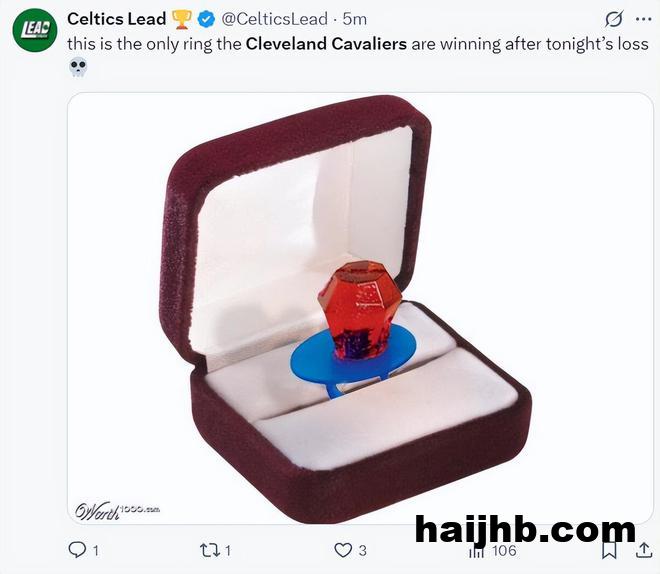This screenshot has width=660, height=574.
Task: Click the tweet text about tonight's loss
Action: tap(358, 44)
